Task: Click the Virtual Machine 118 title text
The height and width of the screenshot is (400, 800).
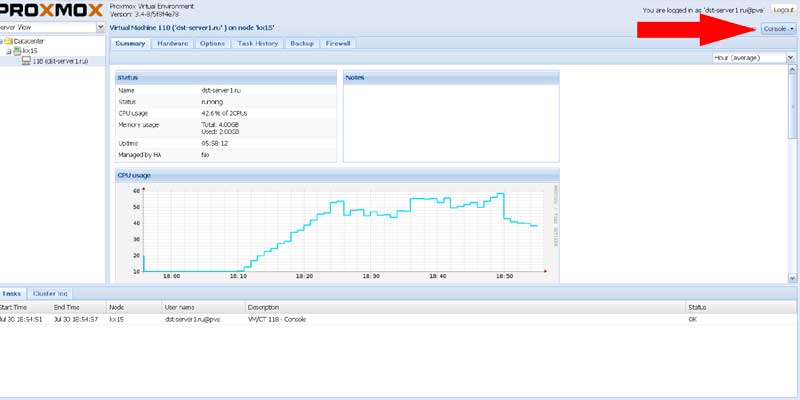Action: (194, 28)
